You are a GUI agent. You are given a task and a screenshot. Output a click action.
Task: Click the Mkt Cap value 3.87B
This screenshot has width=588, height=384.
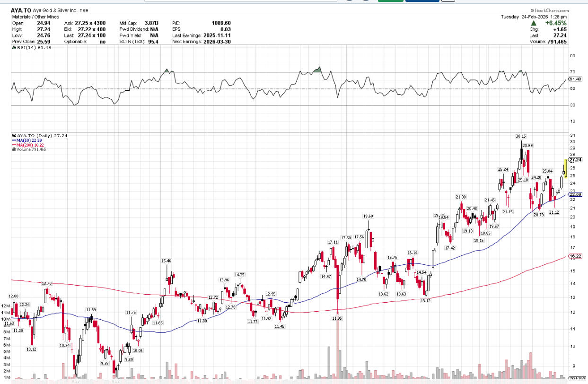[151, 23]
